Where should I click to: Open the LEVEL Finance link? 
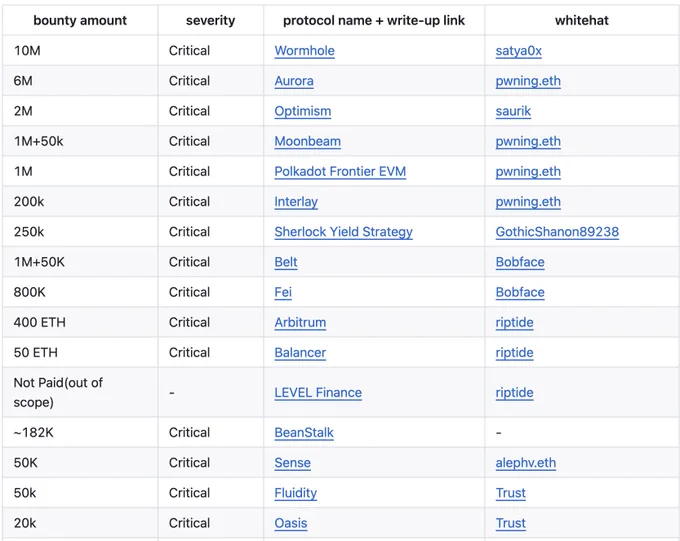318,393
